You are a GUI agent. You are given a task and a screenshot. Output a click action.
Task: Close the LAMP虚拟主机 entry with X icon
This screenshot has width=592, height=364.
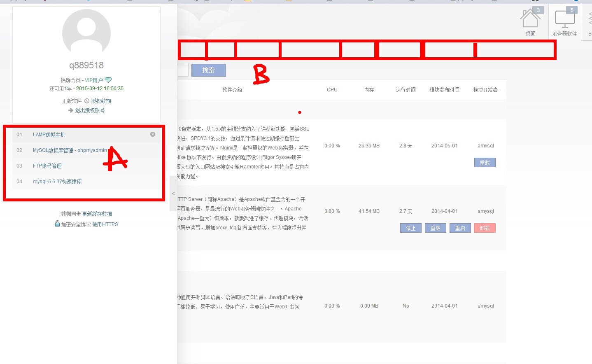click(x=153, y=134)
